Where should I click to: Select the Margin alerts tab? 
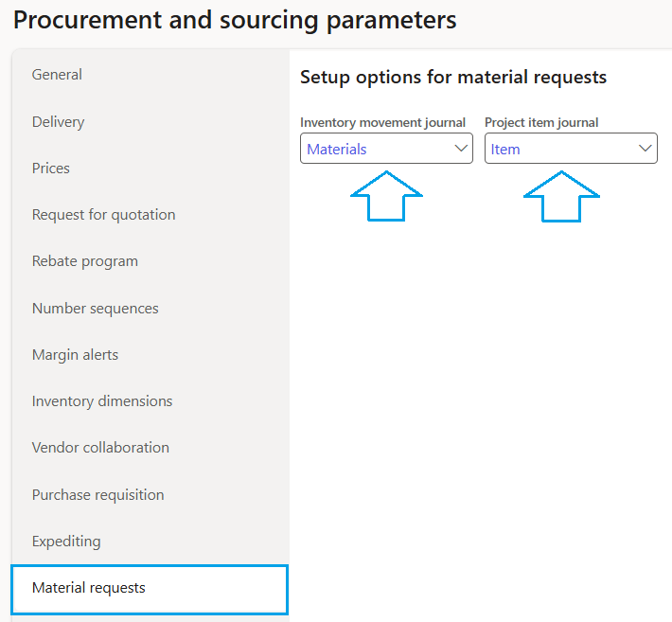point(75,355)
